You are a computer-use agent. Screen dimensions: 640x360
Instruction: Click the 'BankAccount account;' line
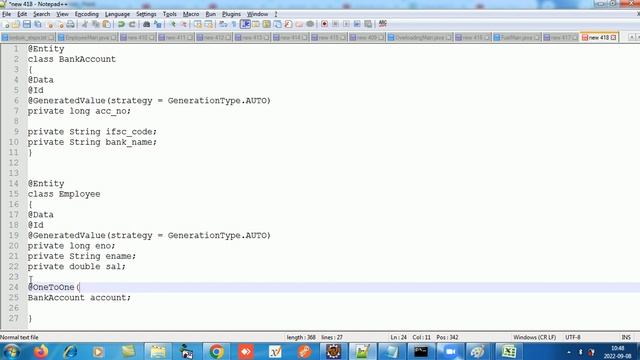79,298
